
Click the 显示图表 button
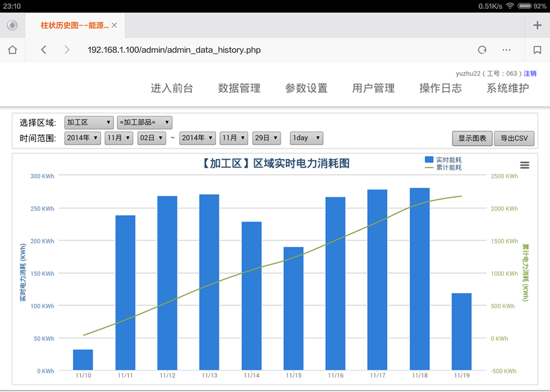point(472,138)
